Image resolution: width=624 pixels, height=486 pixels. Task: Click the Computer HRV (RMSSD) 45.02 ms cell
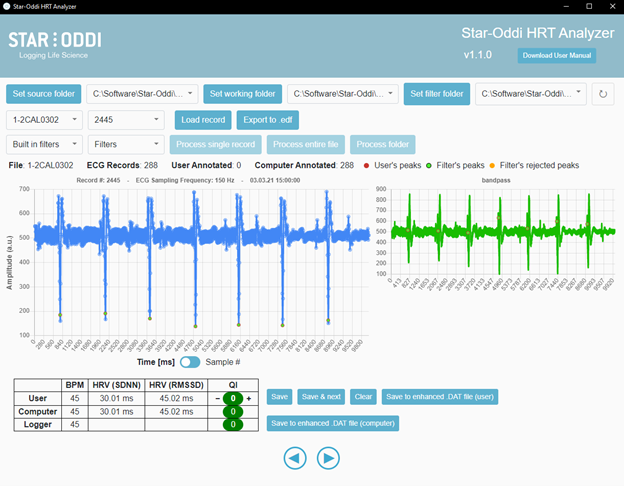click(x=176, y=412)
